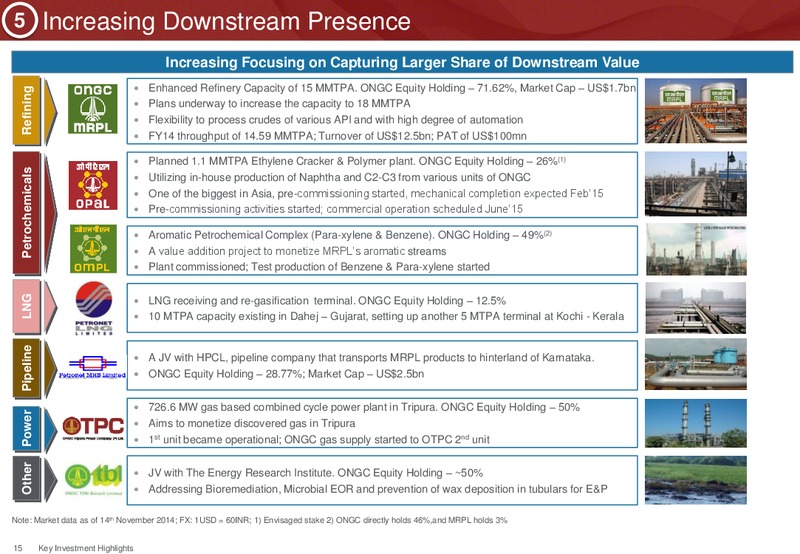800x554 pixels.
Task: Click 'Enhanced Refinery Capacity of 15 MMTPA' line
Action: 392,88
